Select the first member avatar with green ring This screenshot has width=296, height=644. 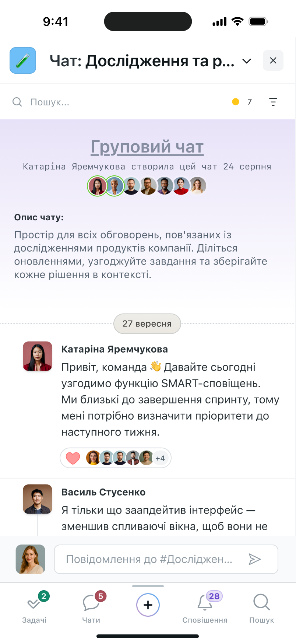point(97,186)
